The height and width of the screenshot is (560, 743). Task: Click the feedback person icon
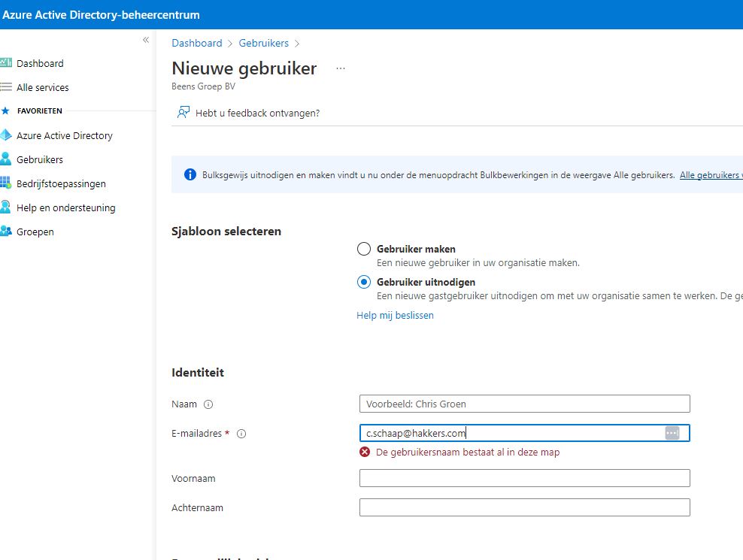pyautogui.click(x=183, y=112)
